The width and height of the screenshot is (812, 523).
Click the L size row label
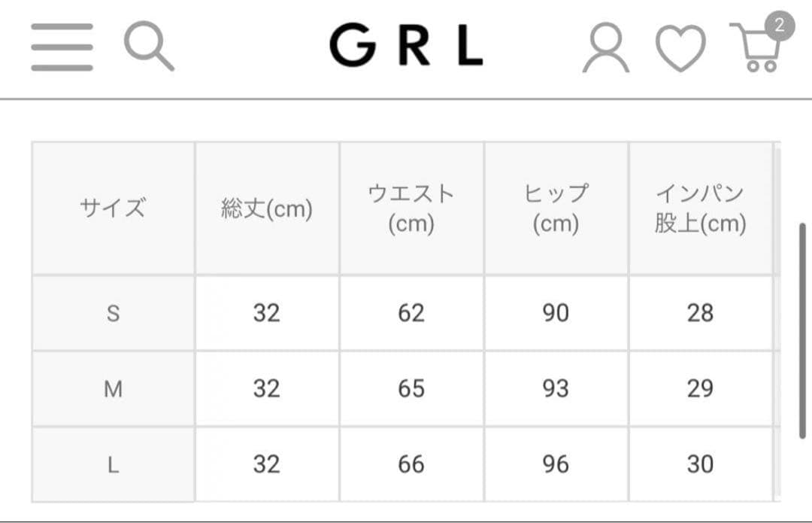[113, 464]
